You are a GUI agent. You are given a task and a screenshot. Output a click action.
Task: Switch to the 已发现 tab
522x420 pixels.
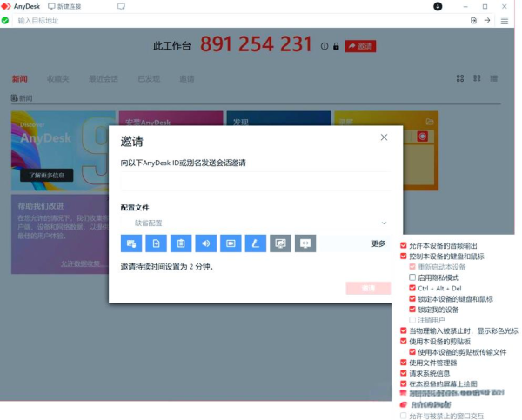click(149, 79)
